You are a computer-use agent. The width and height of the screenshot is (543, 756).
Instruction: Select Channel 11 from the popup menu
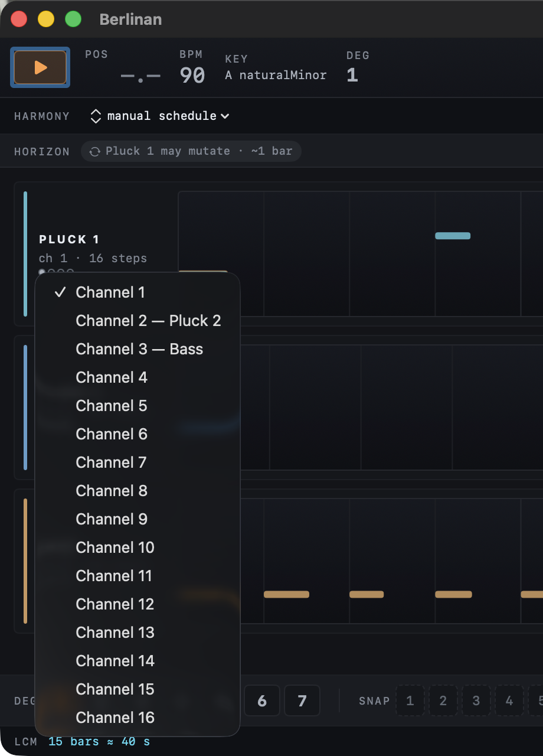(x=138, y=576)
